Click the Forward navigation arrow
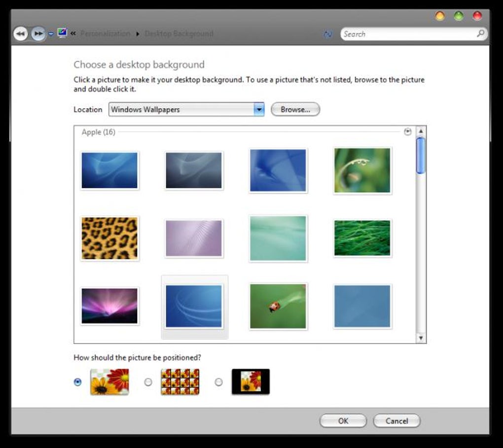This screenshot has width=503, height=448. point(38,34)
